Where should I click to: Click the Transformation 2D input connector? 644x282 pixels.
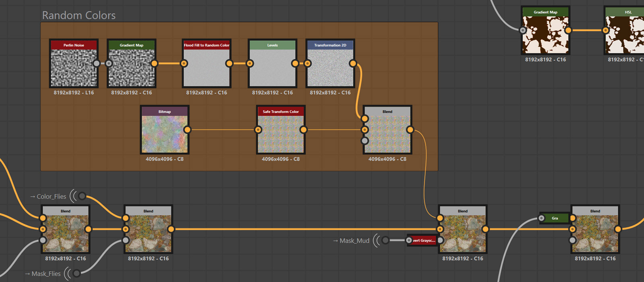[308, 63]
